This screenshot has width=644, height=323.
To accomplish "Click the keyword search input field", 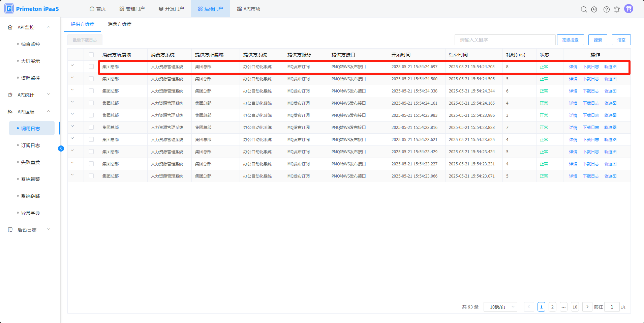I will pos(504,40).
